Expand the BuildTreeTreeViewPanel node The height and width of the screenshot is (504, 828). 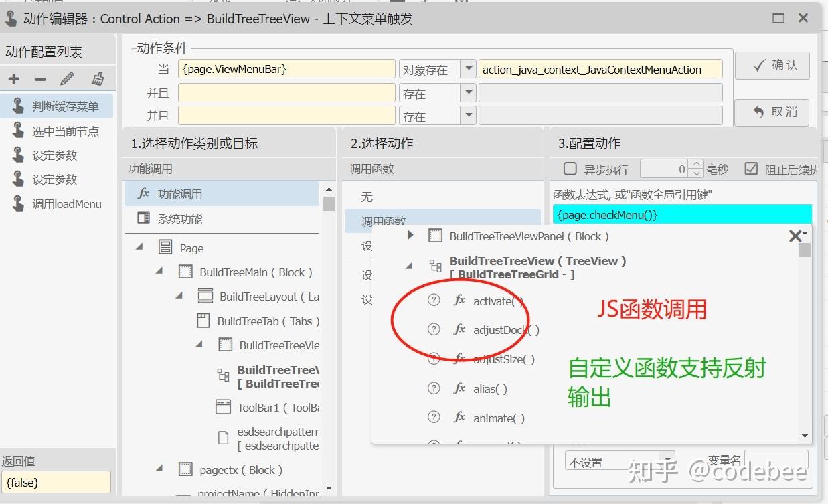[x=410, y=236]
